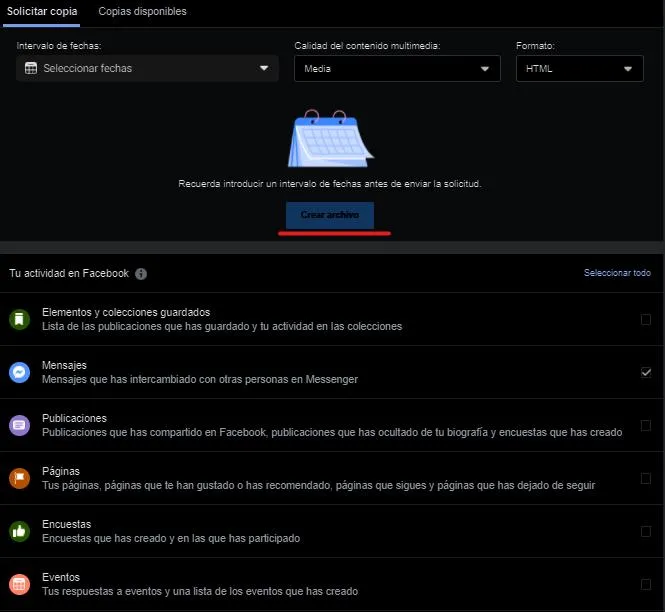Screen dimensions: 665x612
Task: Click the Encuestas row title
Action: click(x=67, y=524)
